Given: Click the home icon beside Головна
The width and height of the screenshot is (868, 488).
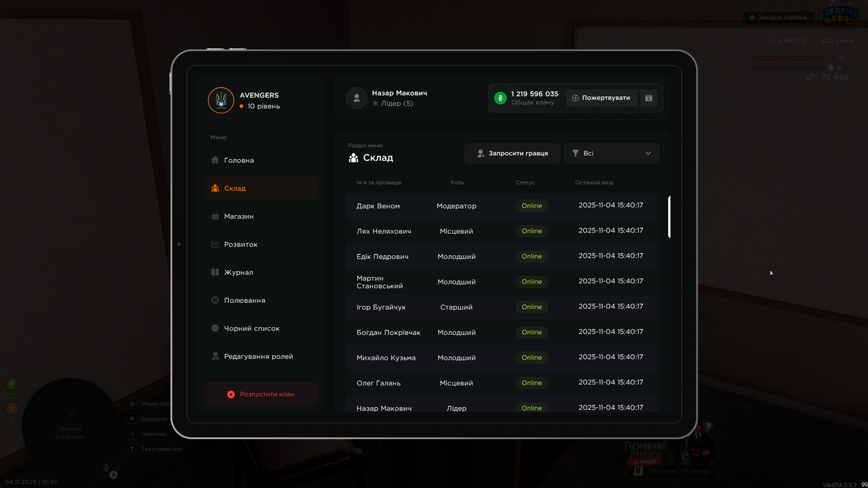Looking at the screenshot, I should (x=215, y=160).
